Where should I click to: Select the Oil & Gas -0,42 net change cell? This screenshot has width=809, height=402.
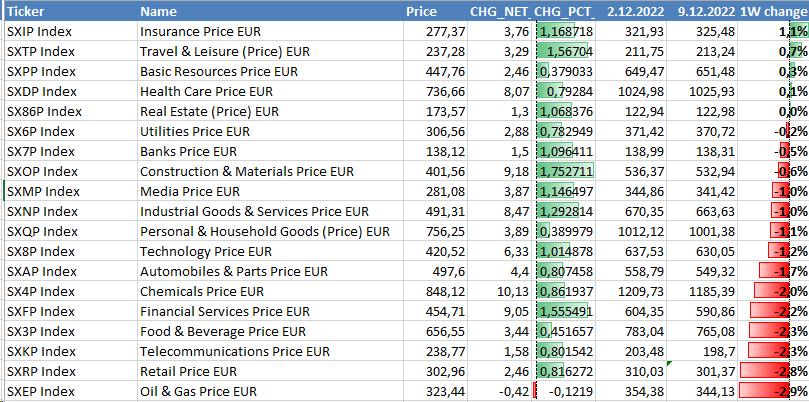[x=499, y=392]
